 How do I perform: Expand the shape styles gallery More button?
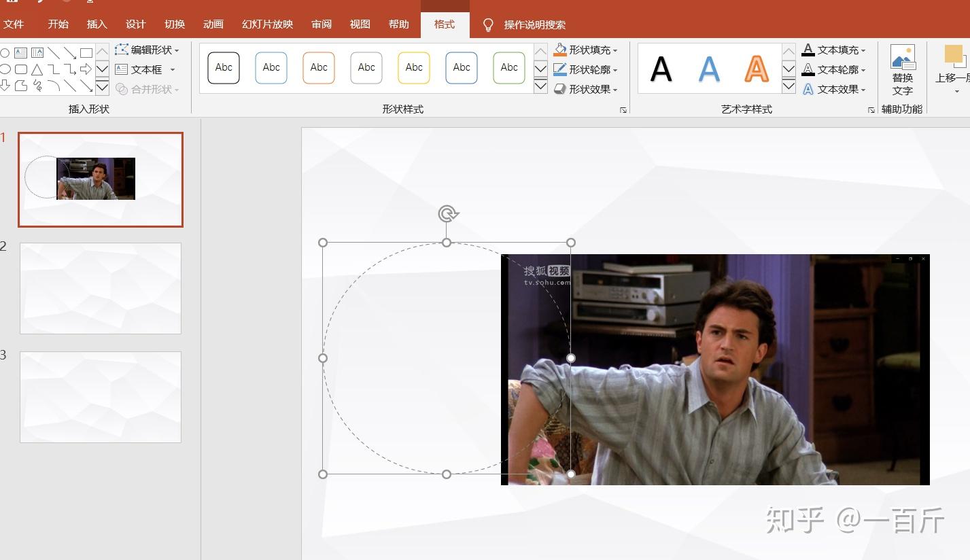tap(540, 86)
